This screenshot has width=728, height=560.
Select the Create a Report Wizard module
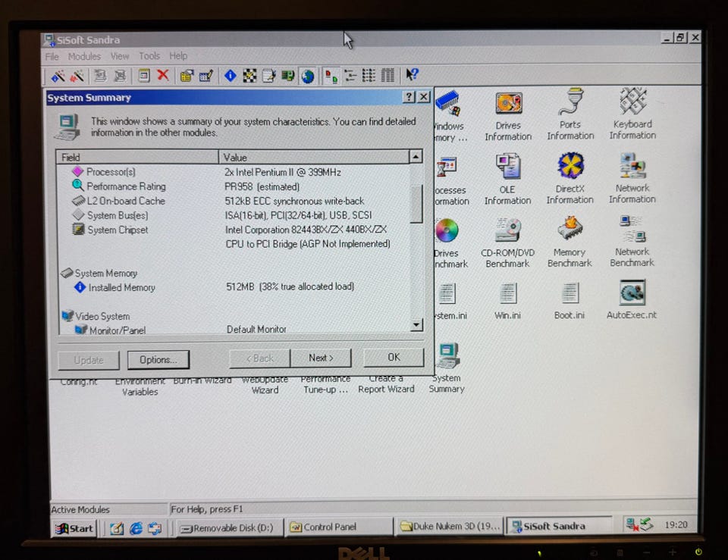point(386,384)
